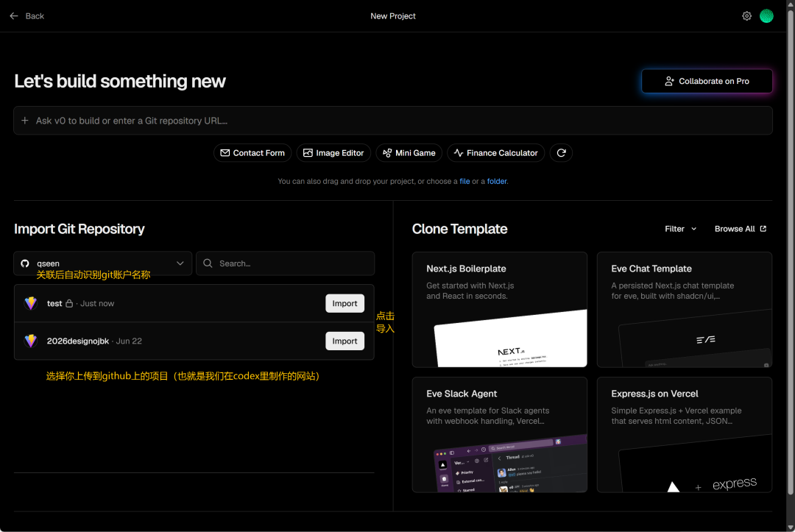Import the 2026designojbk repository
This screenshot has width=795, height=532.
344,341
